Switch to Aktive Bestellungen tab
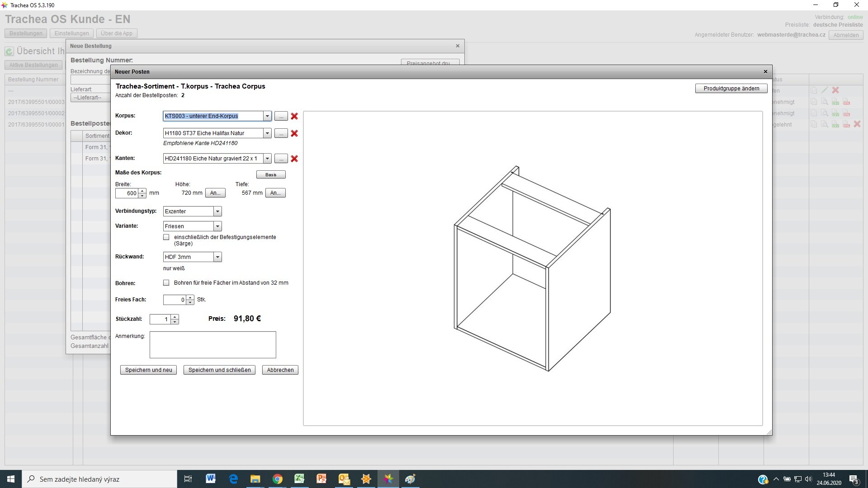 coord(33,65)
